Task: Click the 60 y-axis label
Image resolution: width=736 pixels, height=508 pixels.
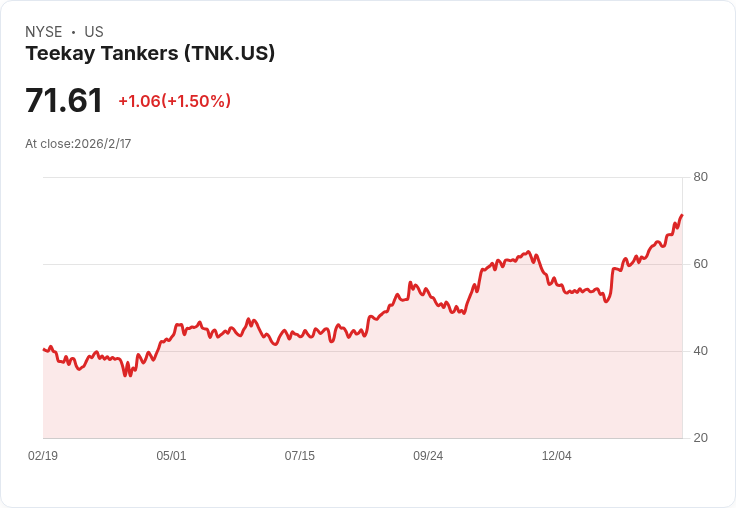Action: 700,264
